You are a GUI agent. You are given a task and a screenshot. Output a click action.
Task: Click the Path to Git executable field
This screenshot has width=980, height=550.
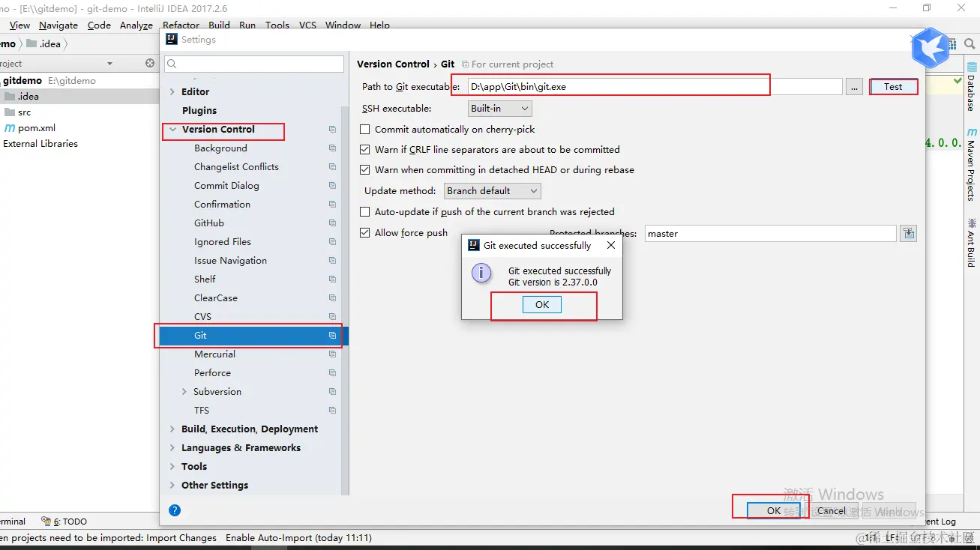655,87
